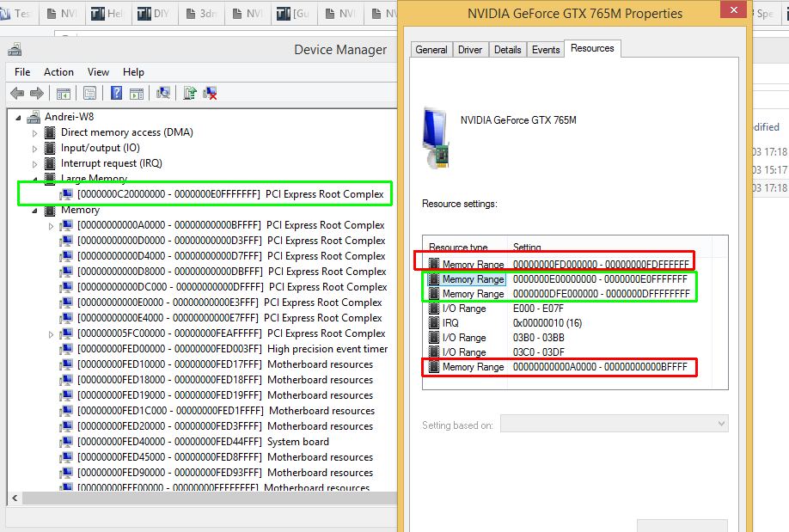Switch to the browser tab labeled 'DIY'

[x=155, y=14]
